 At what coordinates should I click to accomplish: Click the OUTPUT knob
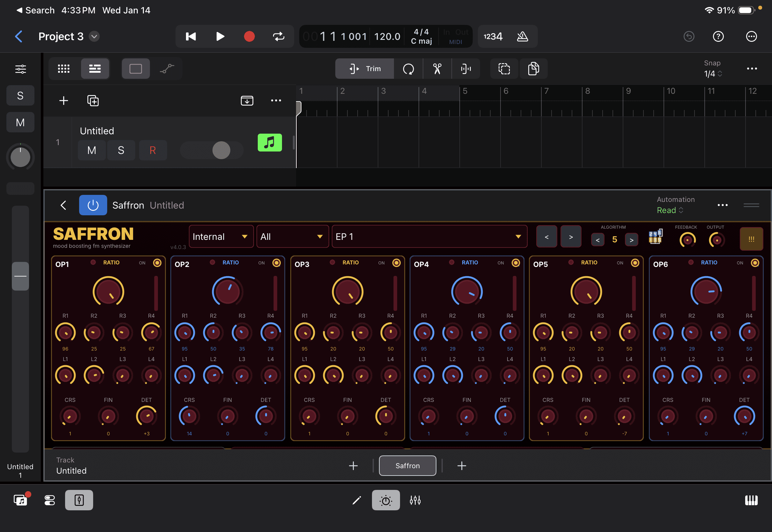pos(717,240)
